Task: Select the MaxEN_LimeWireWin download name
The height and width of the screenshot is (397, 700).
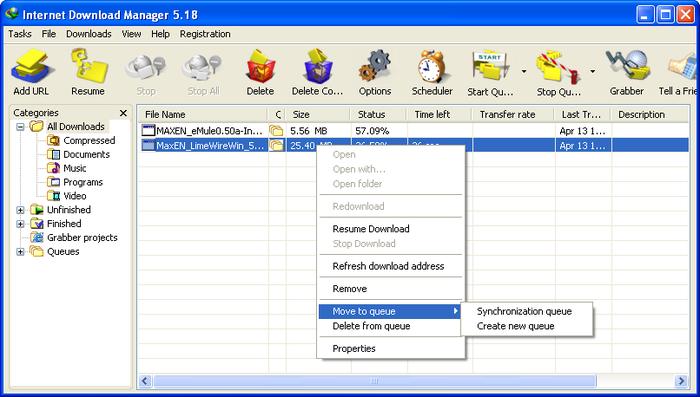Action: [210, 145]
